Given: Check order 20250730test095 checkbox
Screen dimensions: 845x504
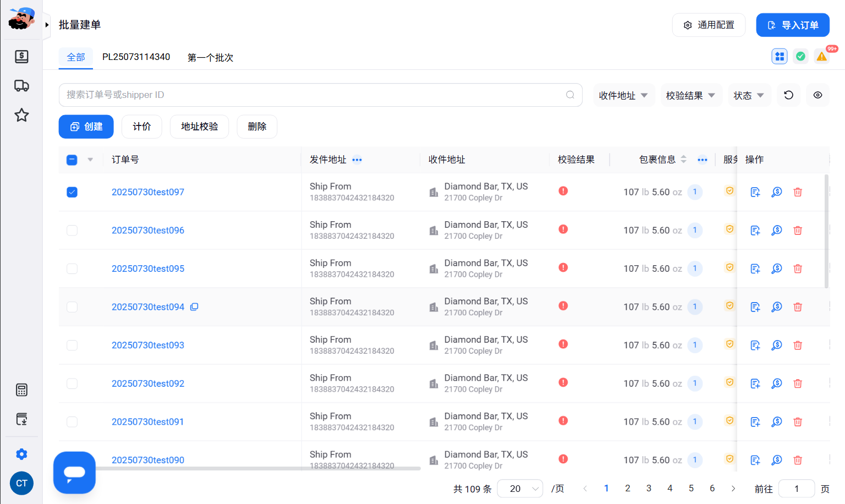Looking at the screenshot, I should tap(72, 269).
